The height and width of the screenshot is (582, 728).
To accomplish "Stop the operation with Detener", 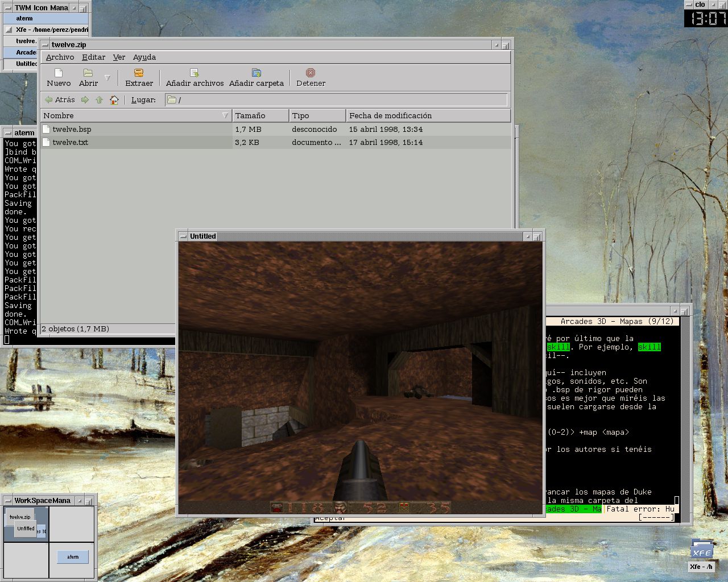I will 311,78.
